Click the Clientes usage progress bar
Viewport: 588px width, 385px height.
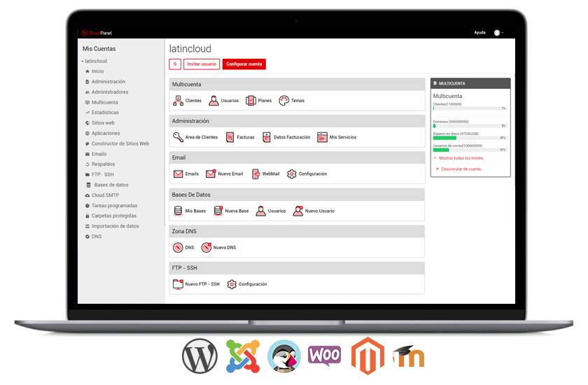[470, 108]
